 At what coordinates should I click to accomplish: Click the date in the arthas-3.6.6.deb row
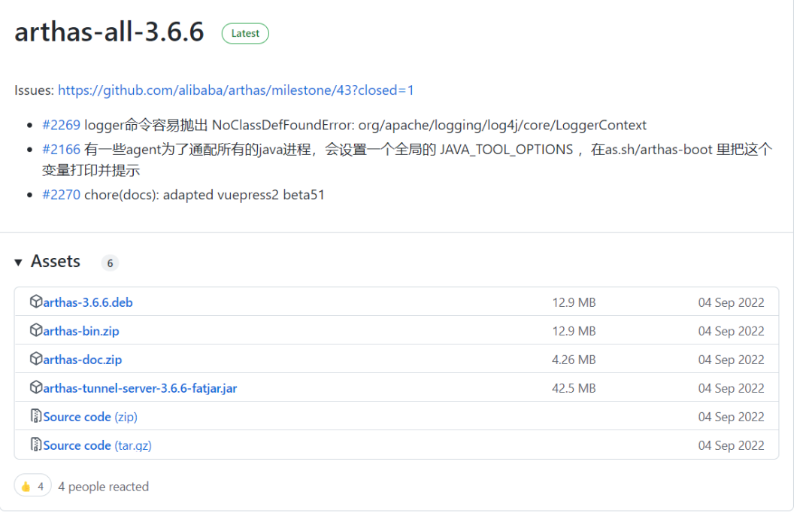732,302
